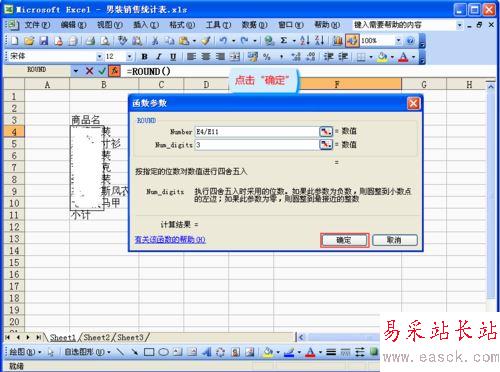Select the Rectangle drawing tool
The image size is (500, 372).
pos(149,352)
